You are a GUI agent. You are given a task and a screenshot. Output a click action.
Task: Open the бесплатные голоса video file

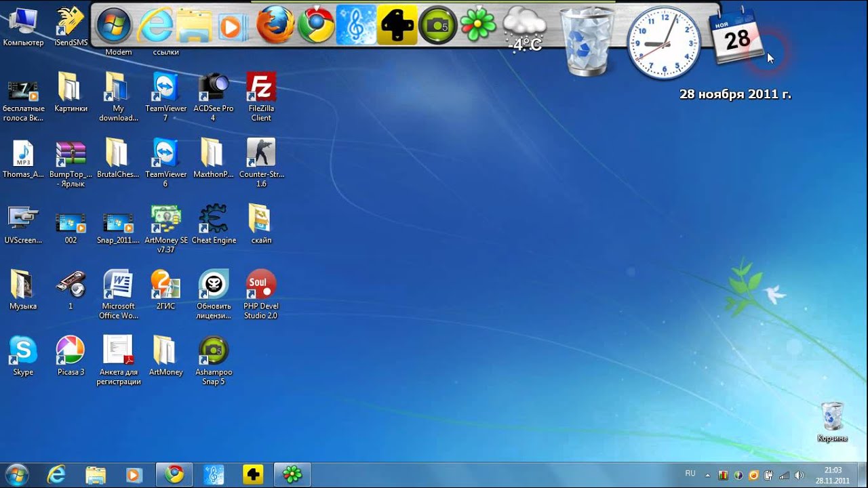(x=23, y=98)
